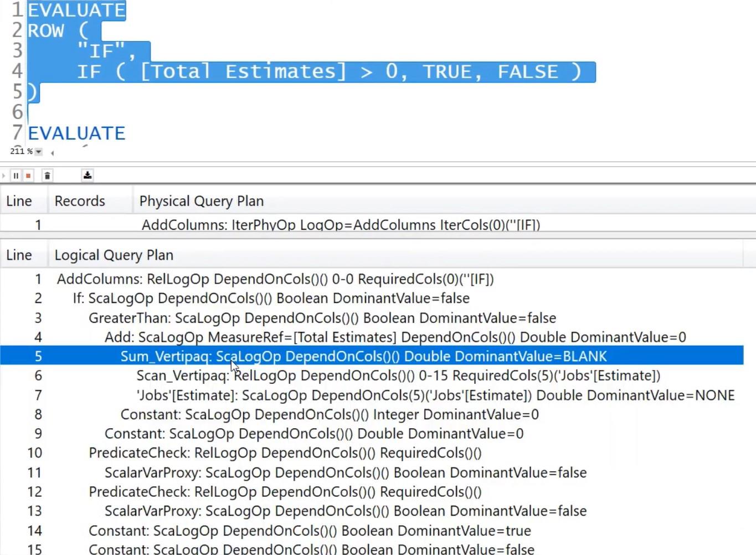Export query plan with download icon
This screenshot has height=555, width=756.
point(88,176)
